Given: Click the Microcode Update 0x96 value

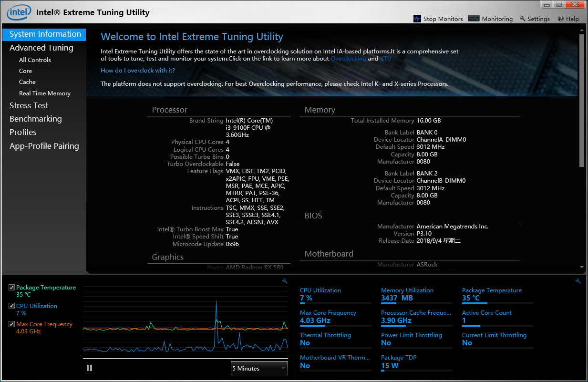Looking at the screenshot, I should tap(232, 244).
